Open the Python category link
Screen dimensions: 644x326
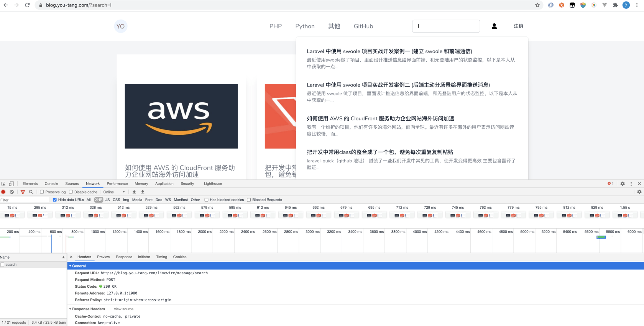305,26
